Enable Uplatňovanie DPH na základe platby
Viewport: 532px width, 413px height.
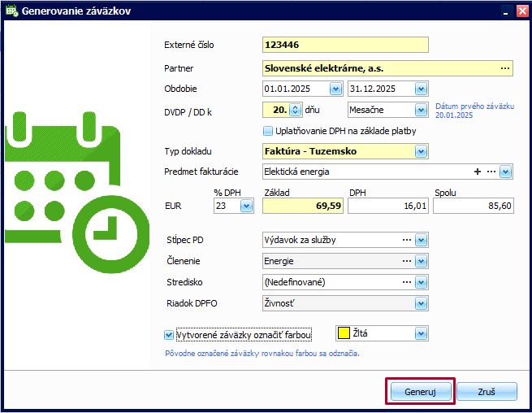tap(268, 130)
